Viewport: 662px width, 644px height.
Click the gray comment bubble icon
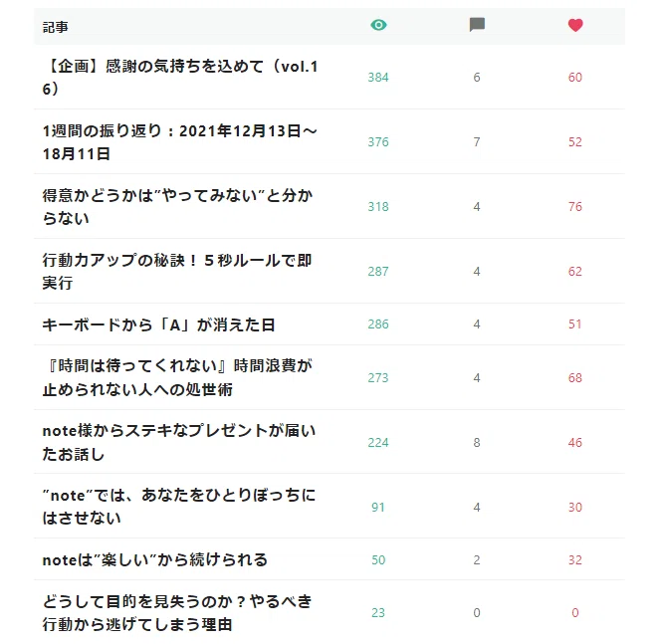(477, 25)
